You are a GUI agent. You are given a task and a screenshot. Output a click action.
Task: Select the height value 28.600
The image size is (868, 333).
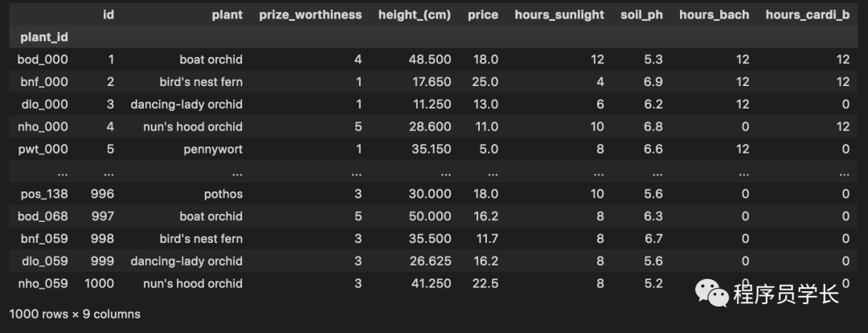click(432, 127)
